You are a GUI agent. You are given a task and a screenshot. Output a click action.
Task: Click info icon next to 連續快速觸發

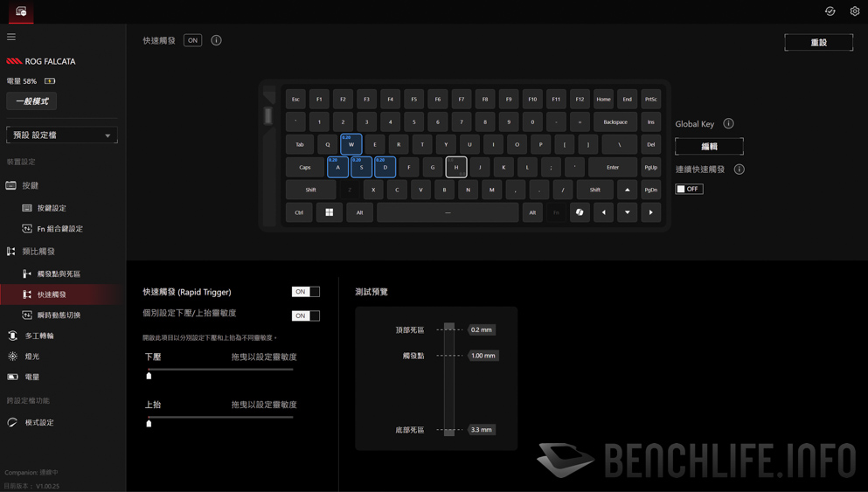739,170
